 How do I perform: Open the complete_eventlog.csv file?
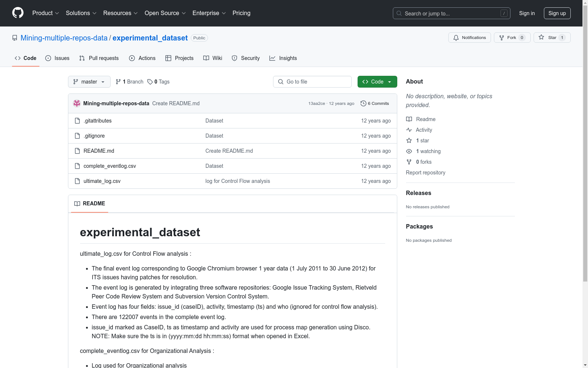coord(110,166)
